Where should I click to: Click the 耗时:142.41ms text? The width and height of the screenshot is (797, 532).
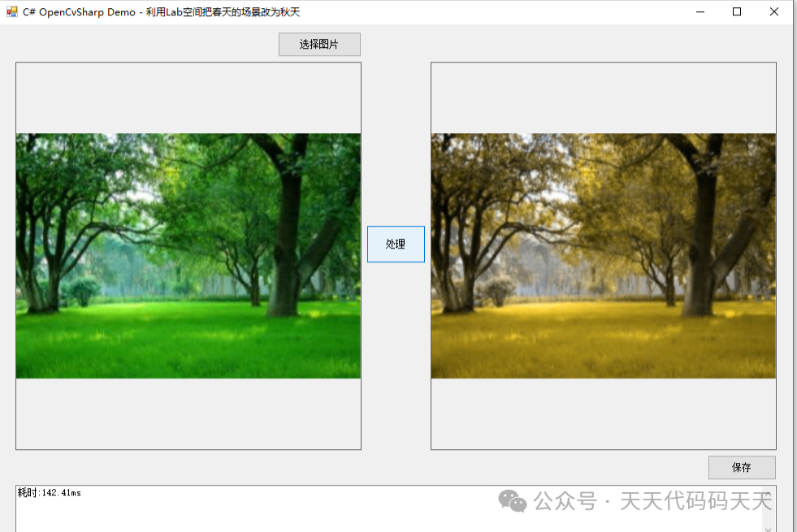point(50,492)
